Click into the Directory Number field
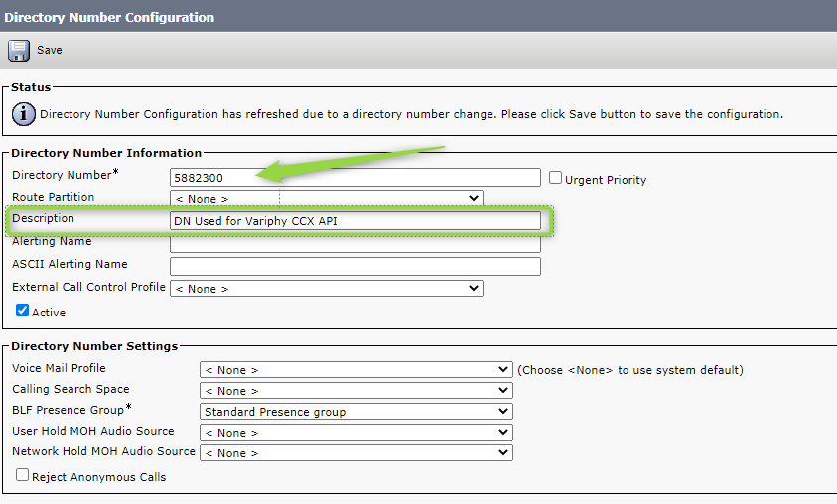Screen dimensions: 837x504 pyautogui.click(x=355, y=177)
